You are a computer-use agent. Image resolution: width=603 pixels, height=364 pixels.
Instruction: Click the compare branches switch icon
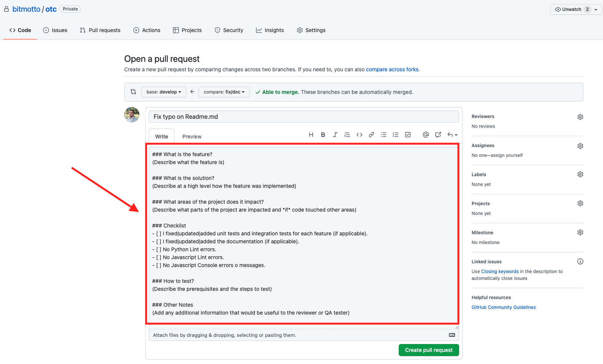[x=133, y=92]
